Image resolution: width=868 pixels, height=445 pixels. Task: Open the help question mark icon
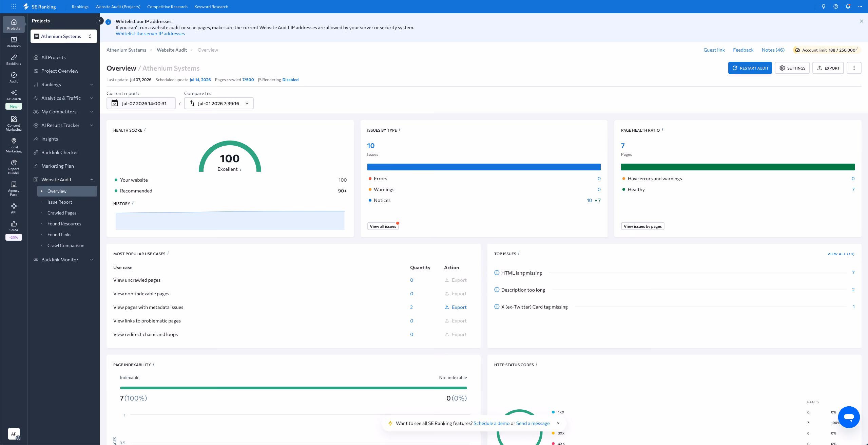point(835,6)
